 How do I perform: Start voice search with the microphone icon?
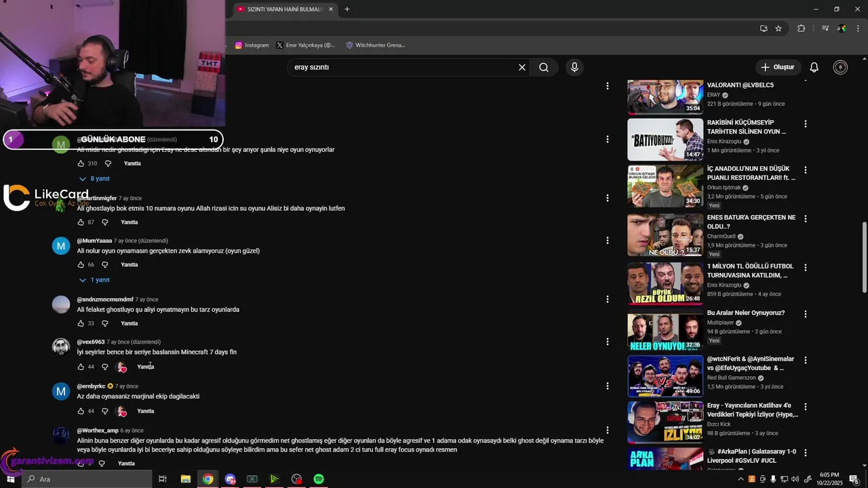coord(574,67)
